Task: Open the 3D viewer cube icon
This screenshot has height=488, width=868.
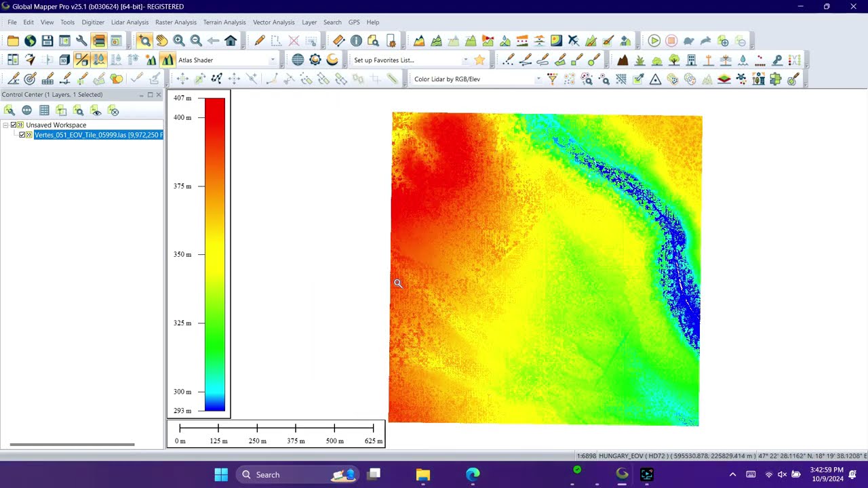Action: pyautogui.click(x=64, y=60)
